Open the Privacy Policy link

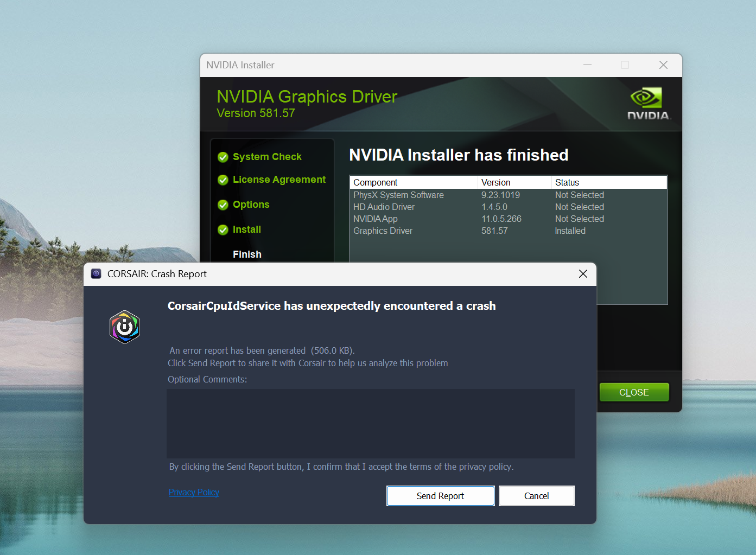pos(194,492)
